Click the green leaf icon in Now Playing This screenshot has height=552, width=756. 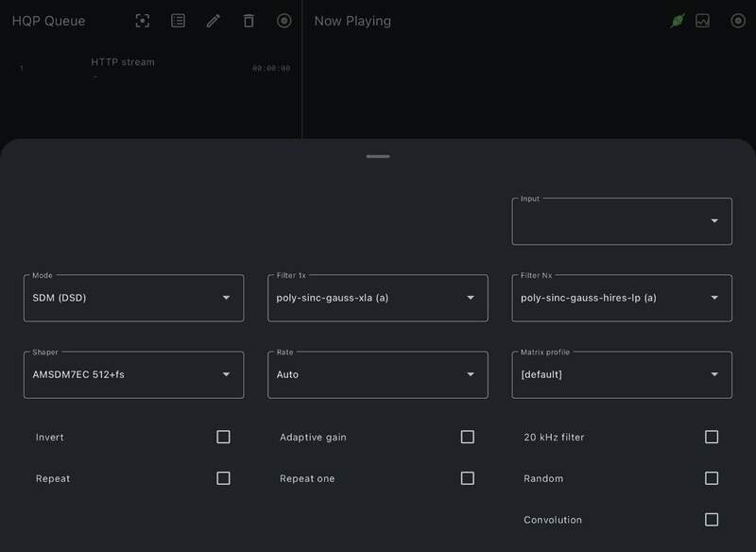(677, 21)
